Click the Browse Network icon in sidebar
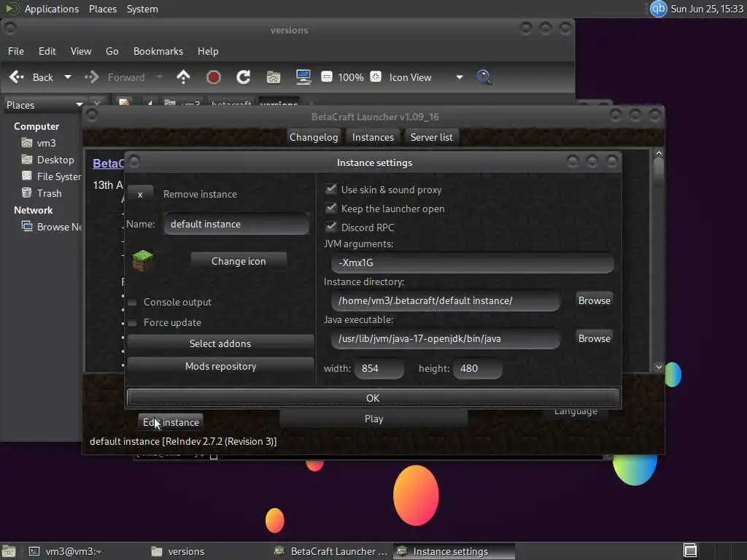 (x=27, y=226)
